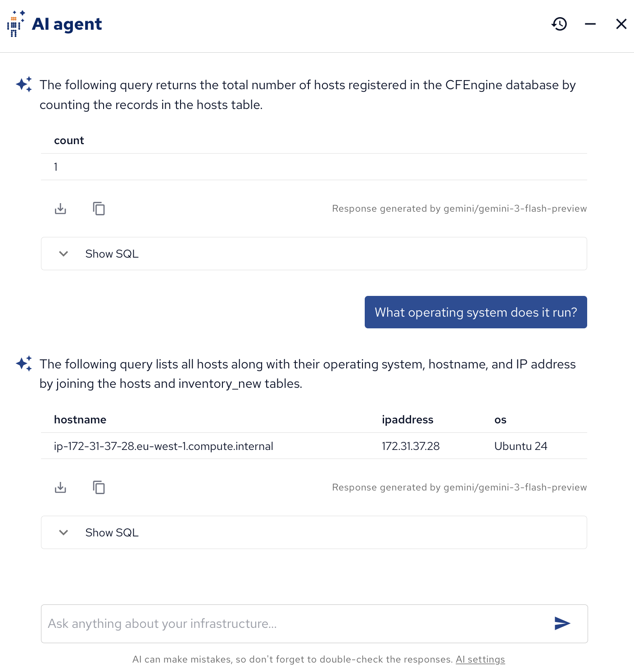This screenshot has height=672, width=634.
Task: Close the AI agent panel
Action: click(x=621, y=24)
